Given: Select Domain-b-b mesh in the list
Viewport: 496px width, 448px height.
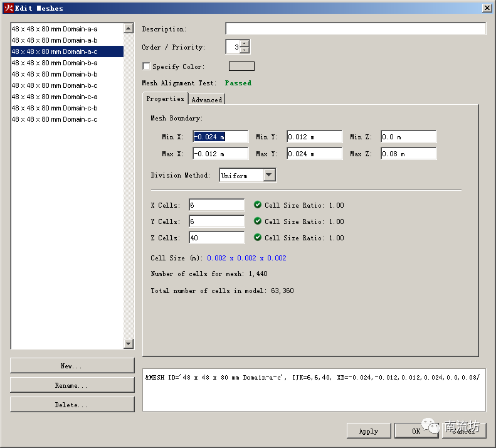Looking at the screenshot, I should (55, 74).
